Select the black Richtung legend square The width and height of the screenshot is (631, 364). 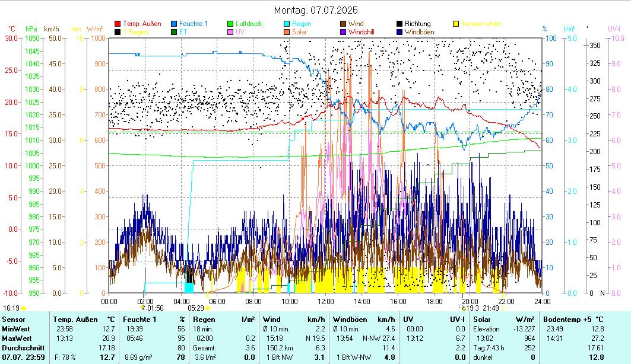coord(399,24)
